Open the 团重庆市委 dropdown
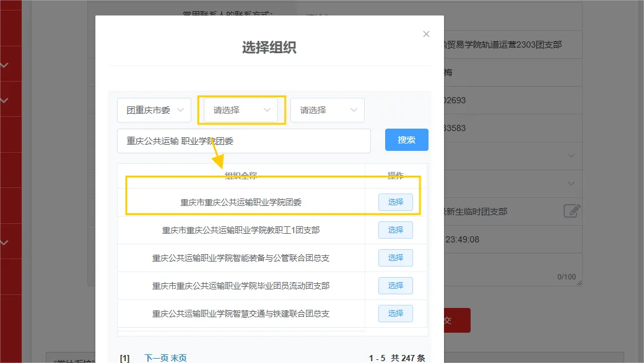Screen dimensions: 644x363 pos(154,110)
